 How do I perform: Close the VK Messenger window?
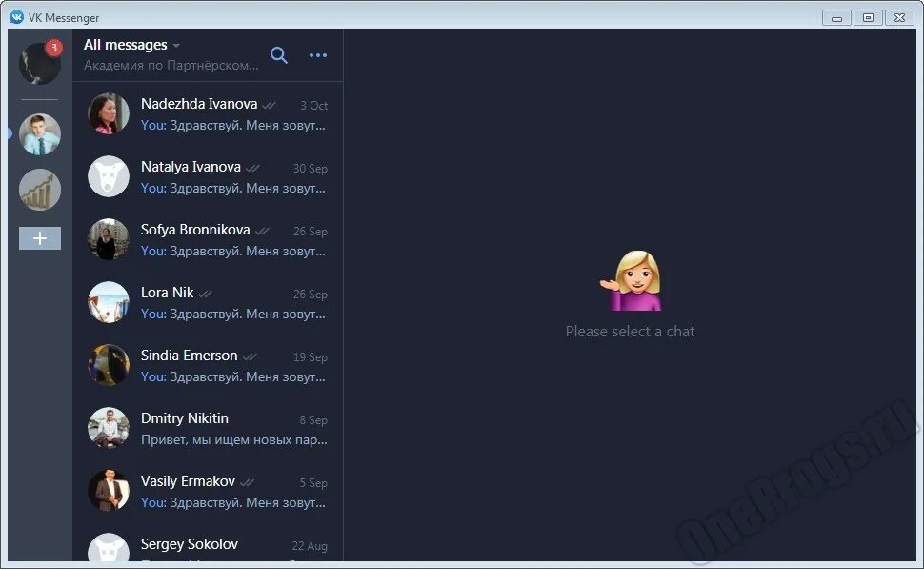pos(899,18)
